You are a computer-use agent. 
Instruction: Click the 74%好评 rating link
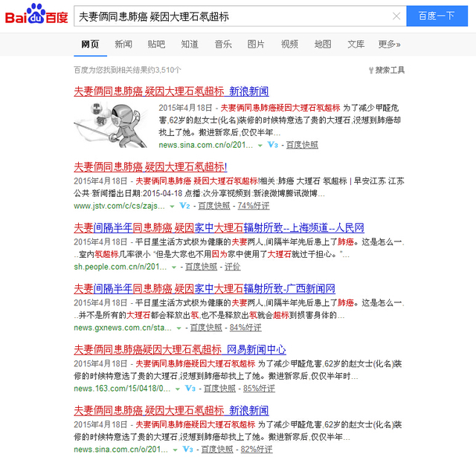(x=253, y=206)
